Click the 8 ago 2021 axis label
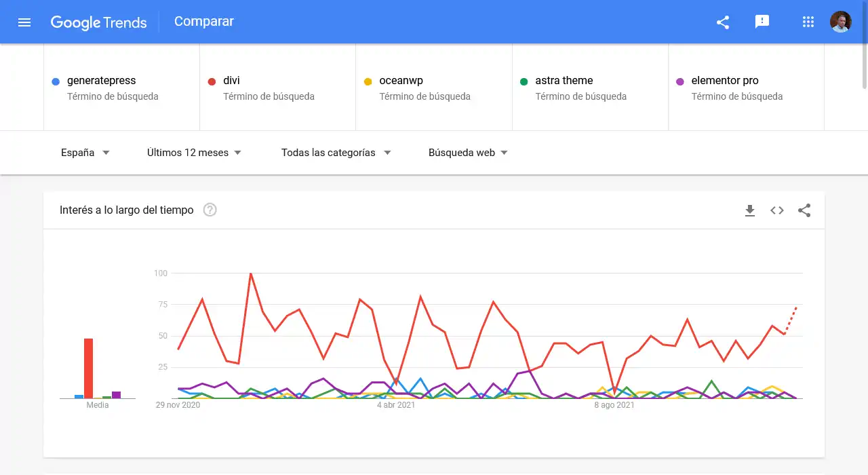Screen dimensions: 868x475 [x=614, y=405]
